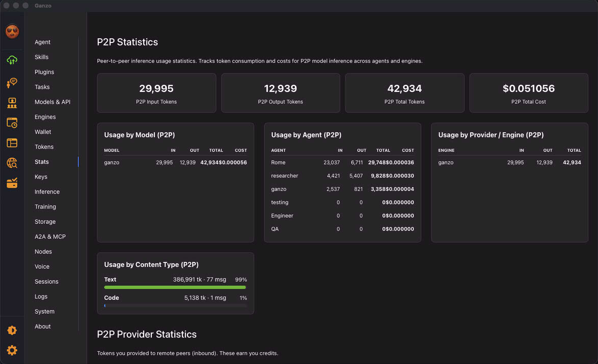Navigate to the Engines section
Screen dimensions: 598x364
coord(45,117)
